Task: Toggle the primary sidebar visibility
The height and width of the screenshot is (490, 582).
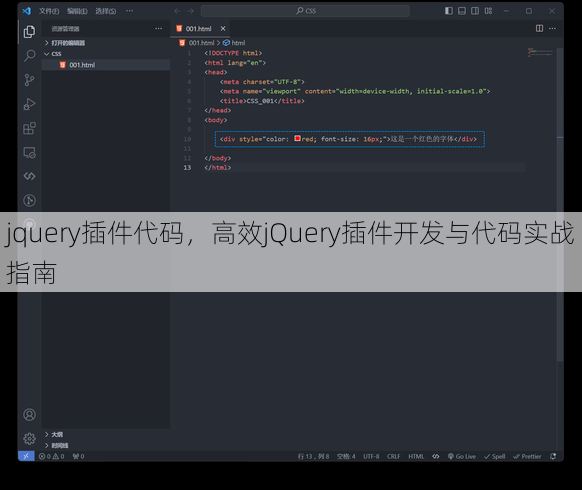Action: coord(449,11)
